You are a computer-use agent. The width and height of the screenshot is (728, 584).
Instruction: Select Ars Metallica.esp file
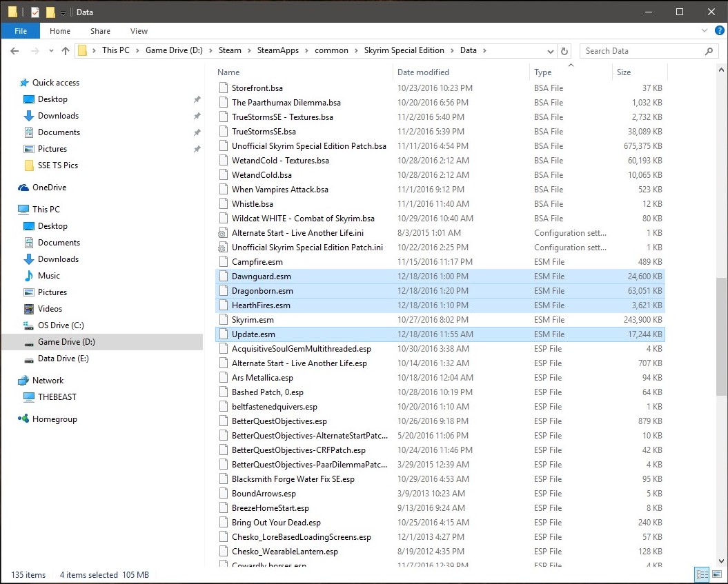tap(440, 378)
